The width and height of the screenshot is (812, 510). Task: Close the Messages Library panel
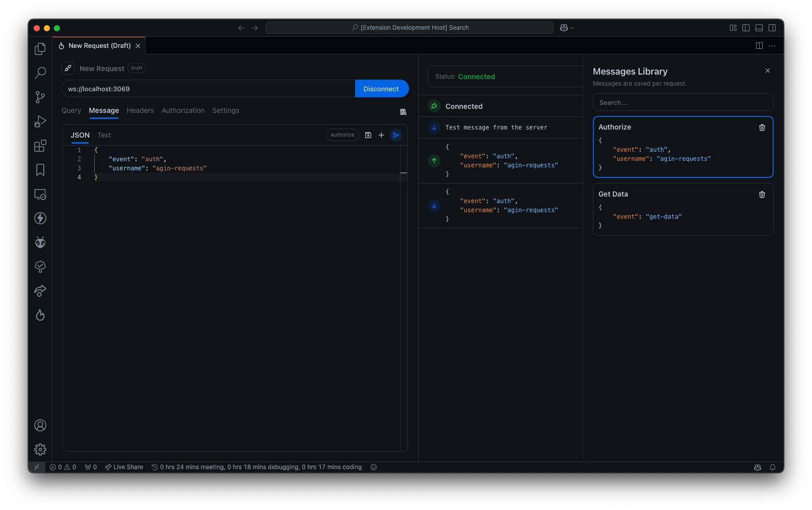coord(768,71)
